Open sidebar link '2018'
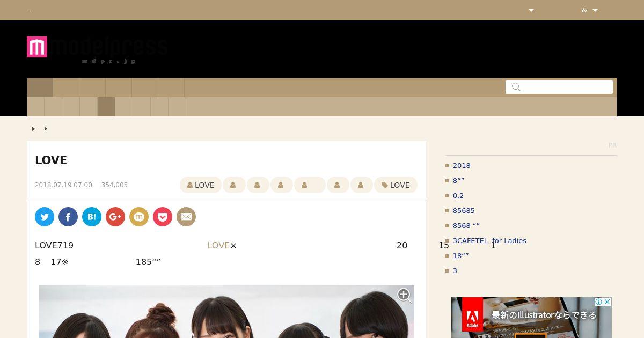This screenshot has height=338, width=644. click(462, 166)
